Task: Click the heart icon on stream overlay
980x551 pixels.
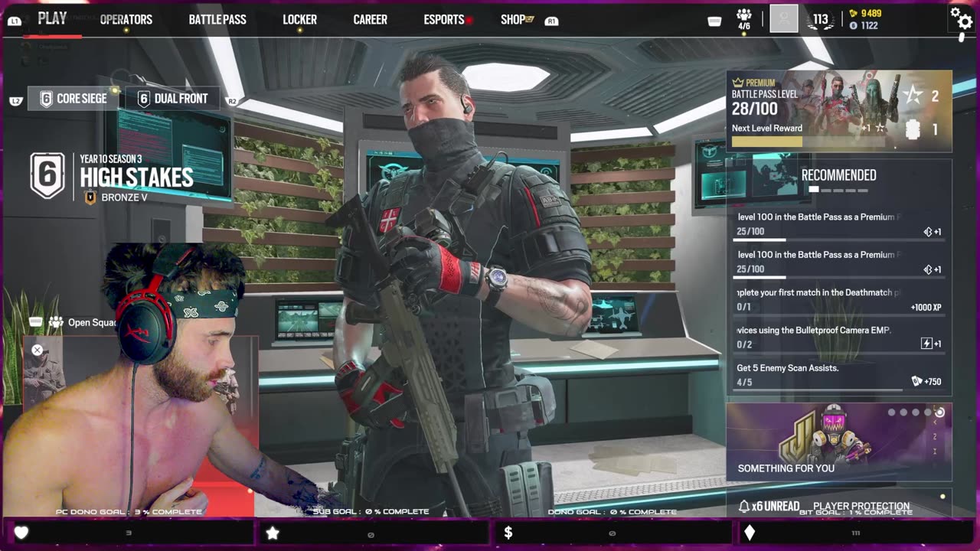Action: click(21, 533)
